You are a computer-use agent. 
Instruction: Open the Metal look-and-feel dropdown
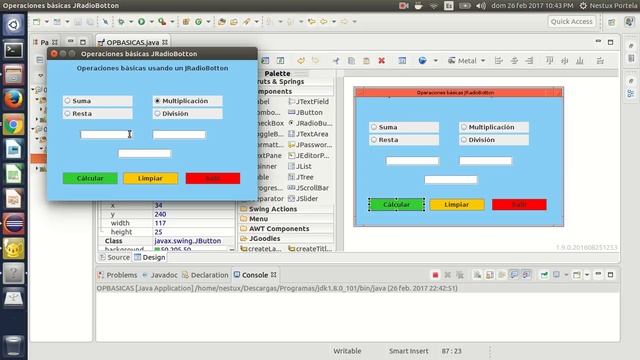click(467, 61)
